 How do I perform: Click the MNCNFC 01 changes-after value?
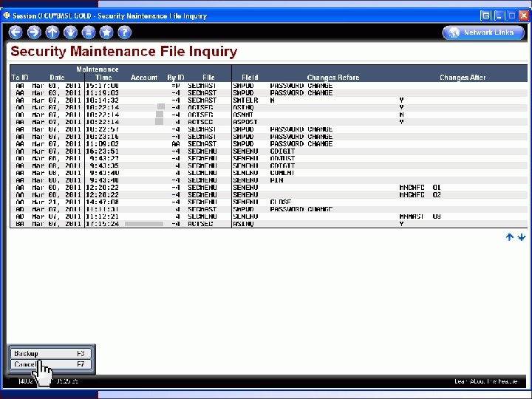pyautogui.click(x=420, y=187)
